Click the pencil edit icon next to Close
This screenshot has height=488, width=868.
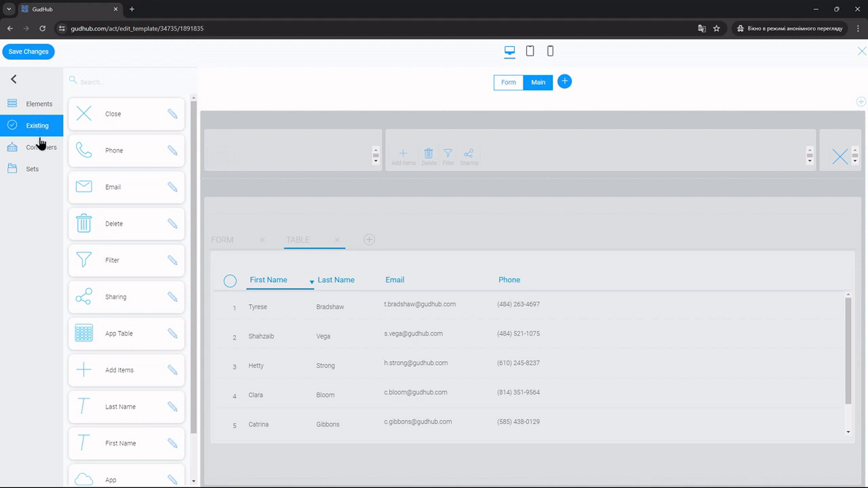pyautogui.click(x=173, y=114)
